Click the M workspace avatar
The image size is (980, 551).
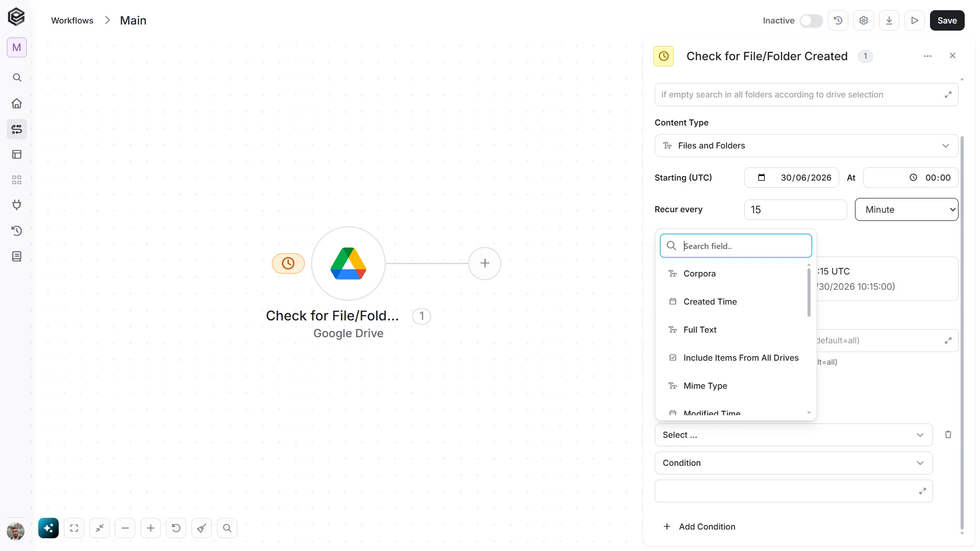tap(17, 47)
